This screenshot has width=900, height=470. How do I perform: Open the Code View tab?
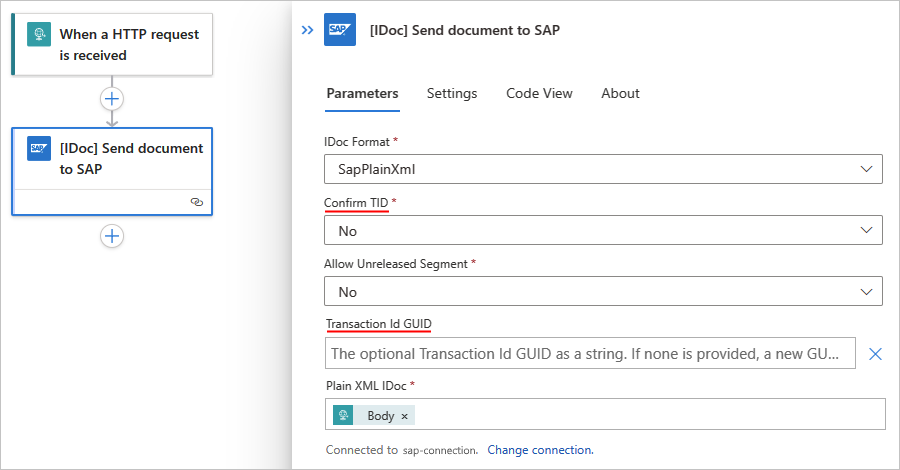pyautogui.click(x=539, y=93)
